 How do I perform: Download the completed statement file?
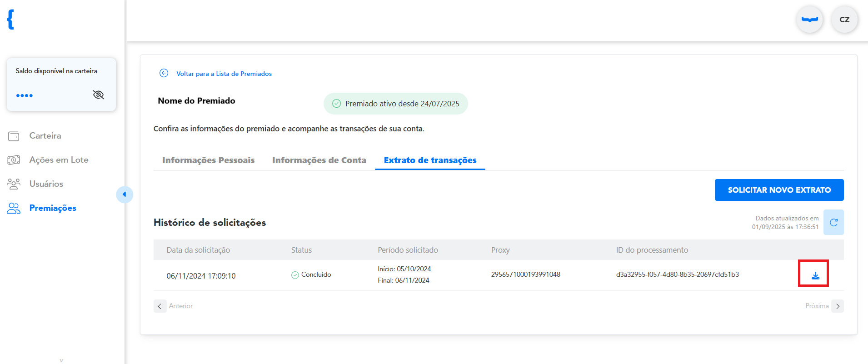(x=815, y=276)
